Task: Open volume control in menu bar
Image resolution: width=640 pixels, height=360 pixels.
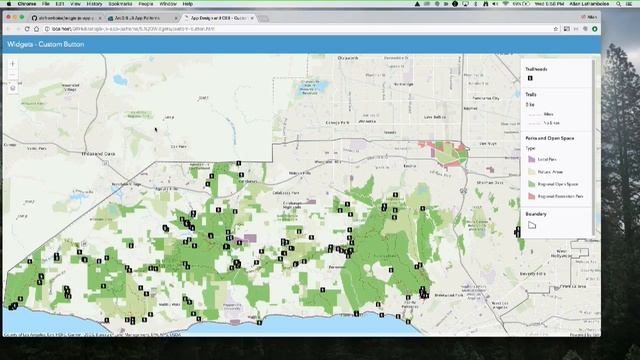Action: 495,4
